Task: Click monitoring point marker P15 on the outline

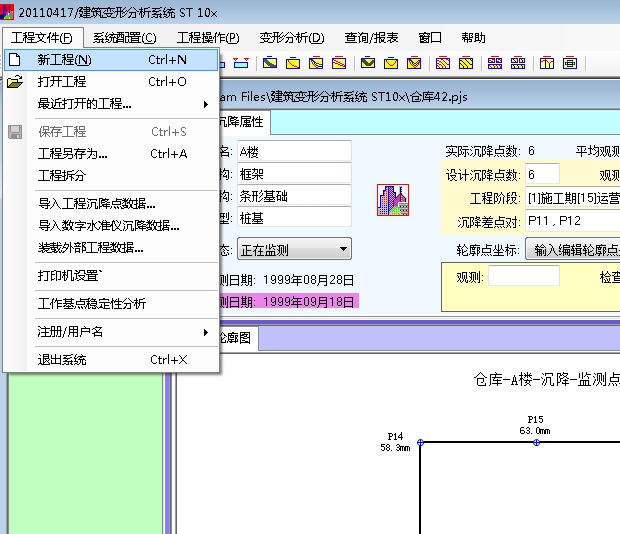Action: [x=536, y=442]
